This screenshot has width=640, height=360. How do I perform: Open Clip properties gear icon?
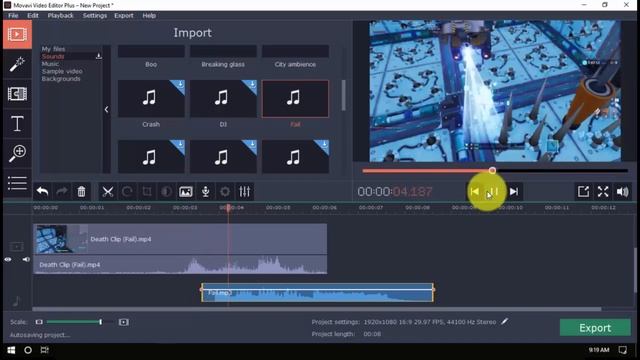225,191
